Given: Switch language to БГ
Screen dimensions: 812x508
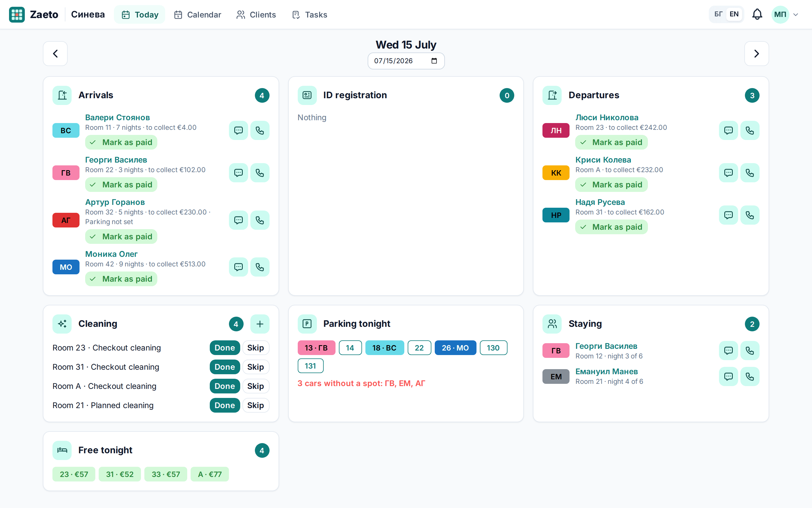Looking at the screenshot, I should pos(718,14).
